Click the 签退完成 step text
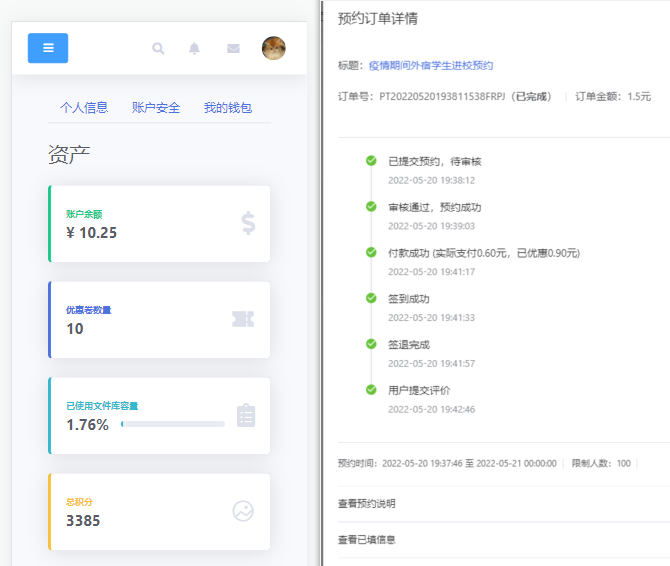670x566 pixels. coord(408,344)
